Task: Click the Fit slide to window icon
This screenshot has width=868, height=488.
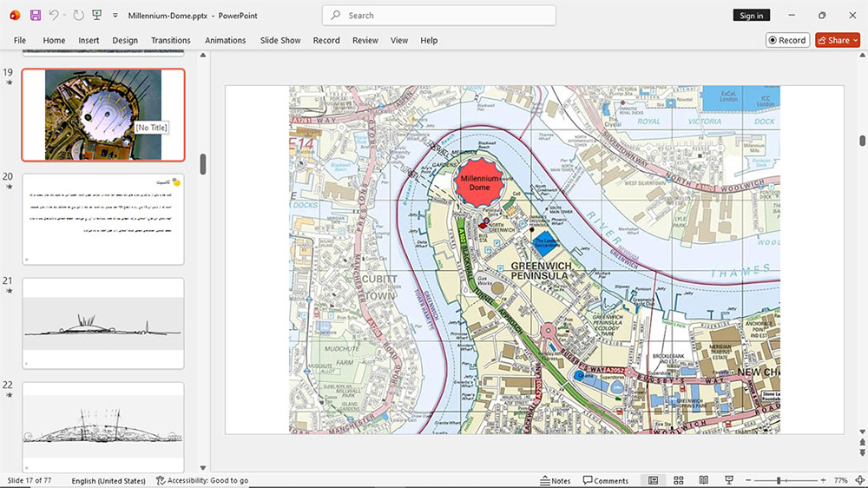Action: point(859,480)
